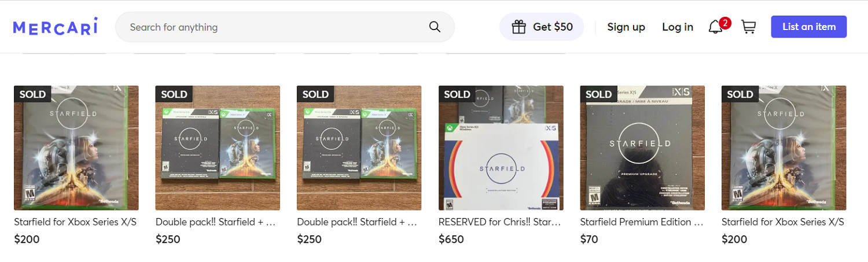Image resolution: width=868 pixels, height=262 pixels.
Task: Open the 'RESERVED for Chris!!' listing title
Action: point(499,222)
